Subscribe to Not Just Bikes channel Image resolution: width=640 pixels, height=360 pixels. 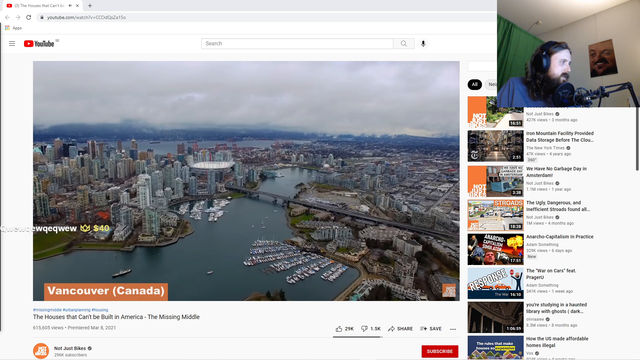coord(440,351)
